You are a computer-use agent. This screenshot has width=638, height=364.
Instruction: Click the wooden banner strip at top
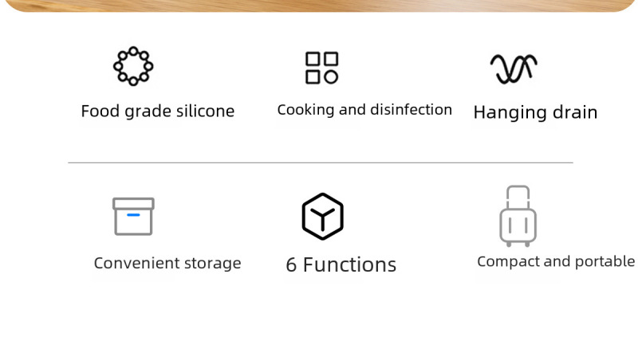click(319, 6)
